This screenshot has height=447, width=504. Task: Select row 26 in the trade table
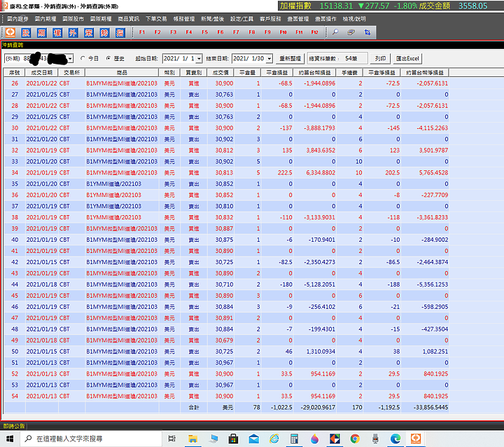click(226, 83)
